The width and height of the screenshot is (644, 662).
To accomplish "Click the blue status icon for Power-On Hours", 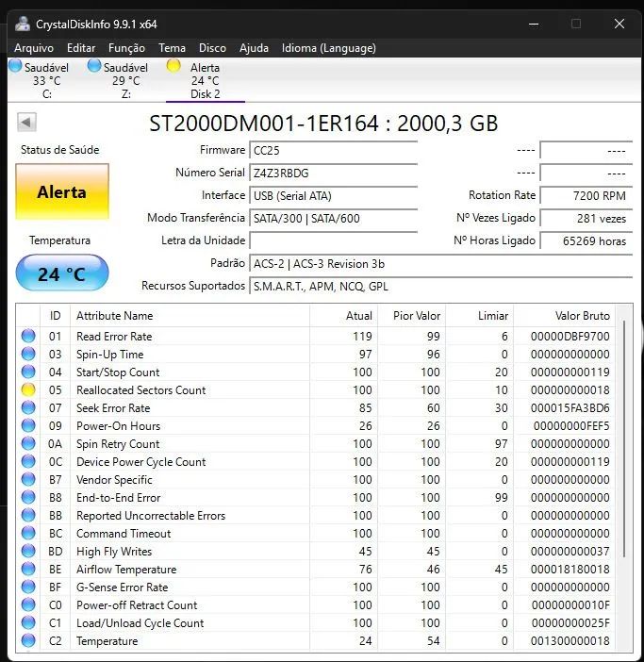I will [28, 425].
